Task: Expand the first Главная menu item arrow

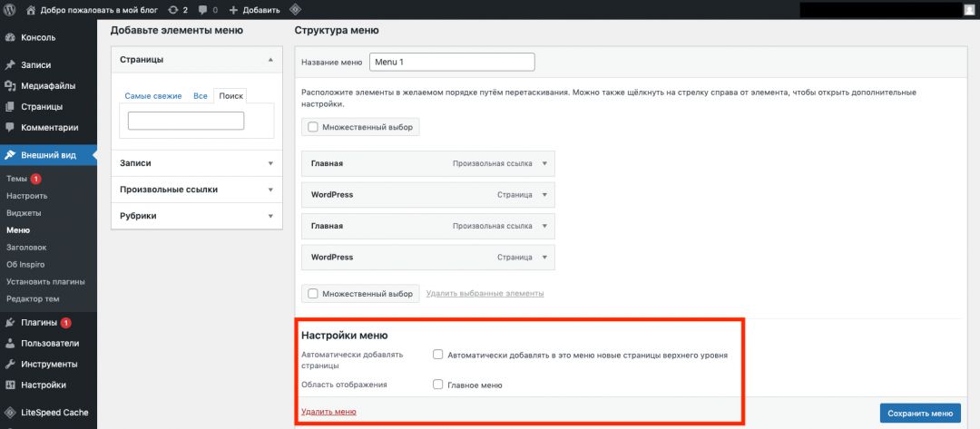Action: (x=544, y=163)
